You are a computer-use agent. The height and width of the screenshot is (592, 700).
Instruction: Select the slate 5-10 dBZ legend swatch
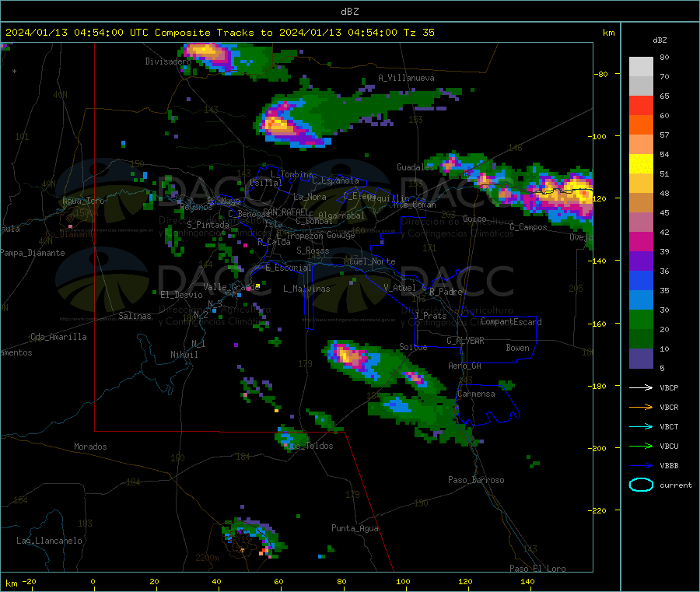[x=641, y=359]
